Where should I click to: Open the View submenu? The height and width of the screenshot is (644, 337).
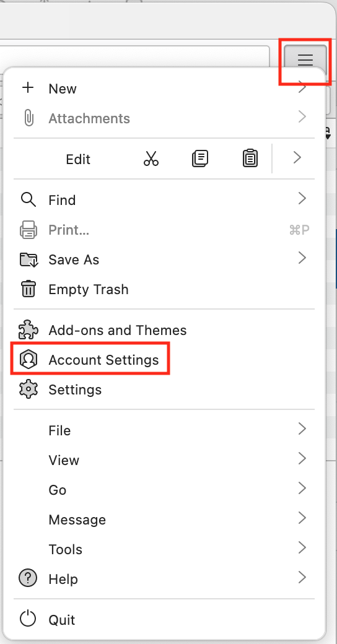pos(164,460)
